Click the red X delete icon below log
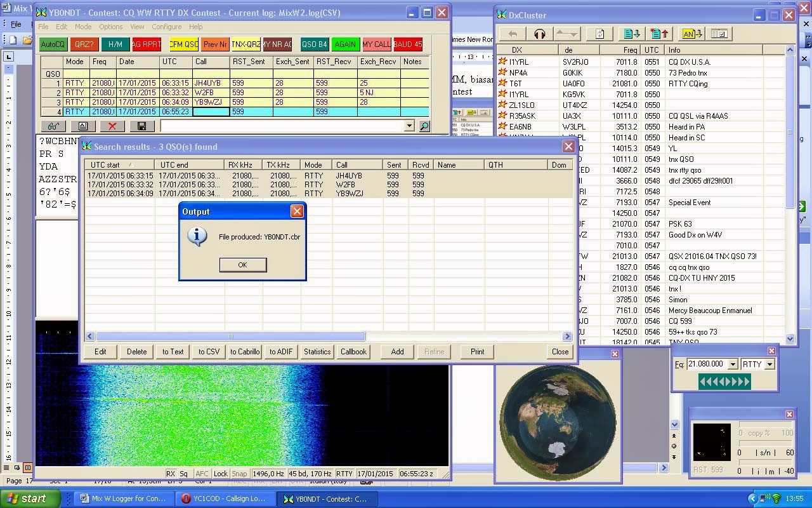 (x=112, y=126)
